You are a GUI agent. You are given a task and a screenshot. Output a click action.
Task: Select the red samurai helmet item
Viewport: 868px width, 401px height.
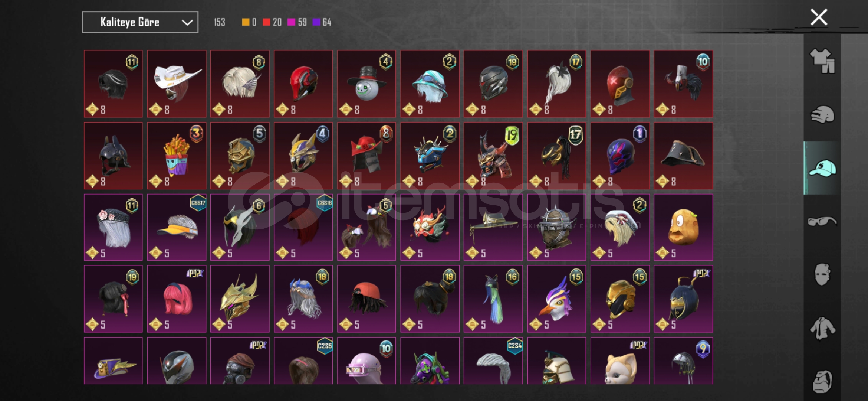493,156
